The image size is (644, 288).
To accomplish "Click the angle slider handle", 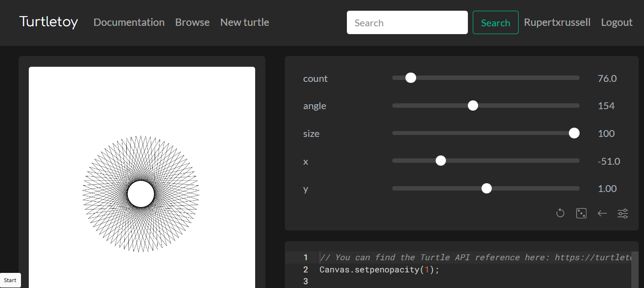I will tap(473, 106).
